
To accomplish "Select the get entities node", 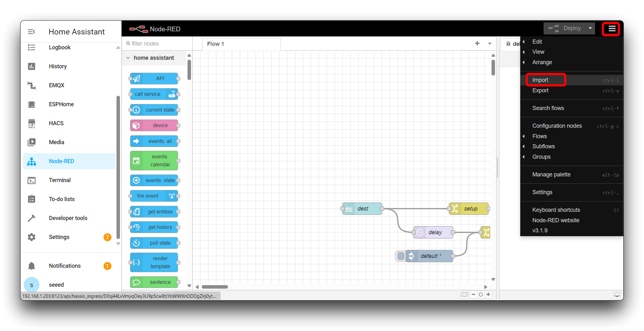I will [154, 211].
